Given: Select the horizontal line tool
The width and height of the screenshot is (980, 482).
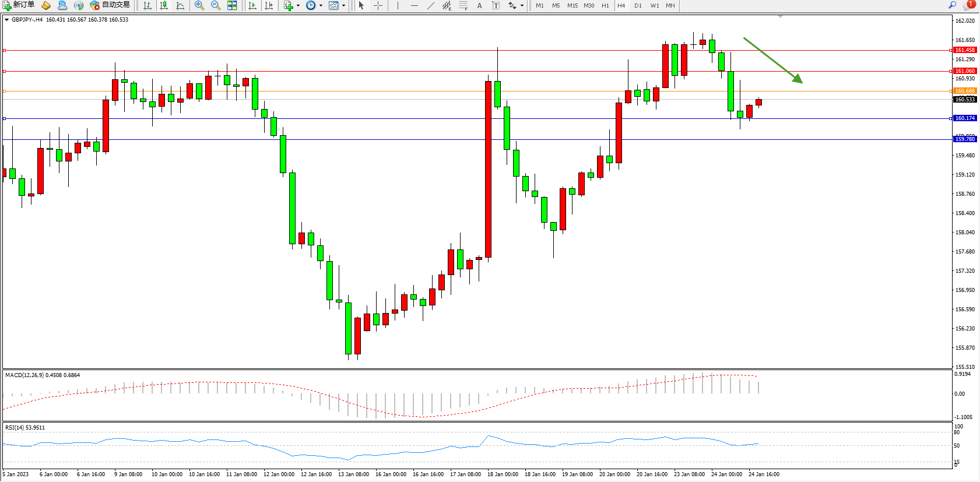Looking at the screenshot, I should pyautogui.click(x=414, y=5).
